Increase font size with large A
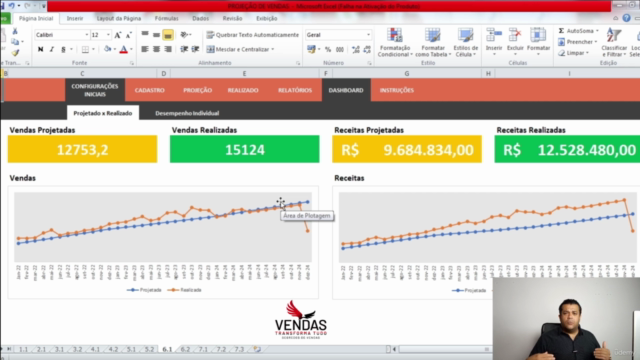Viewport: 640px width, 360px height. 118,35
